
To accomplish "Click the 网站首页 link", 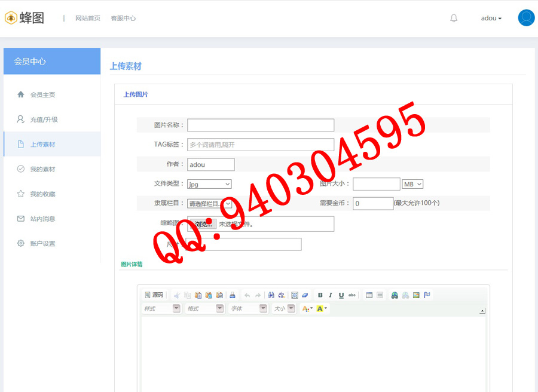I will click(x=88, y=18).
